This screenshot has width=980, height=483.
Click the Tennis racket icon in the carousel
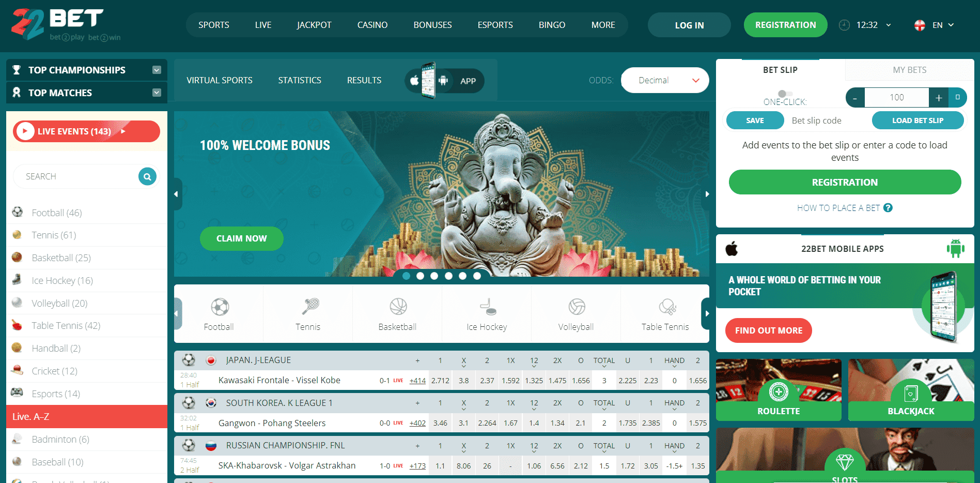[x=310, y=307]
